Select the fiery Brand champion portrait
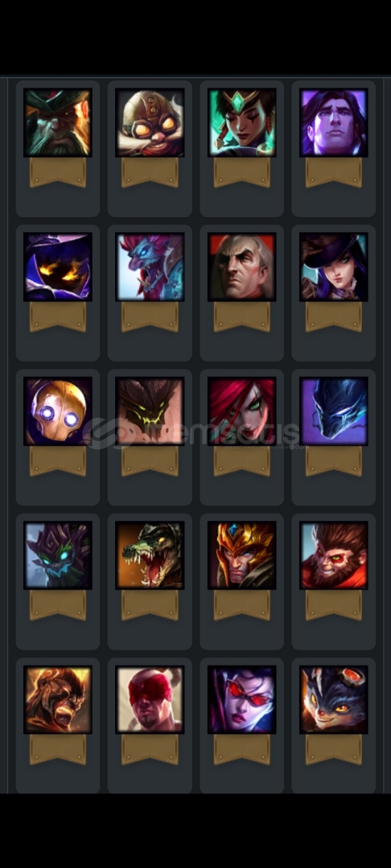 [x=58, y=700]
